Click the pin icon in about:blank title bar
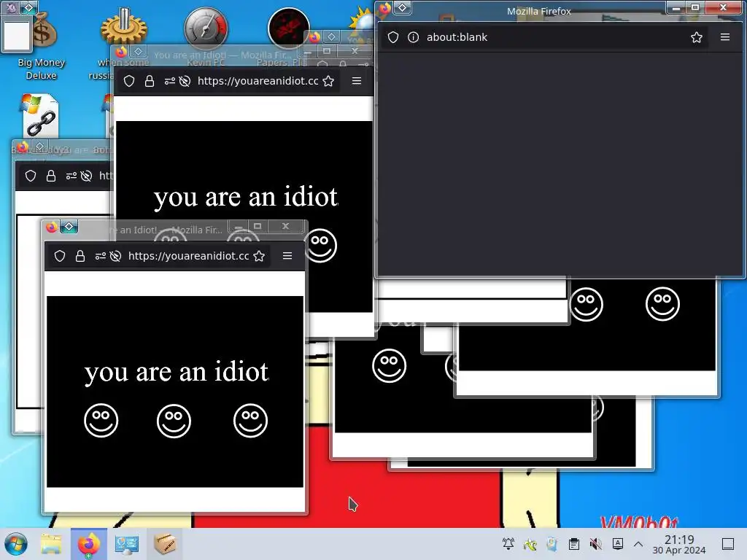 click(x=403, y=7)
